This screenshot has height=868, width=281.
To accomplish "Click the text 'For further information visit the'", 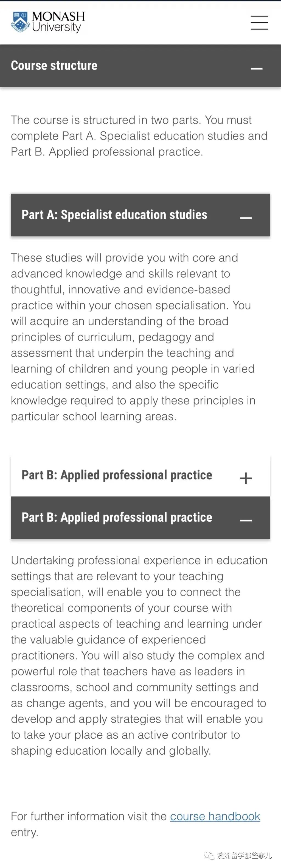I will 89,816.
